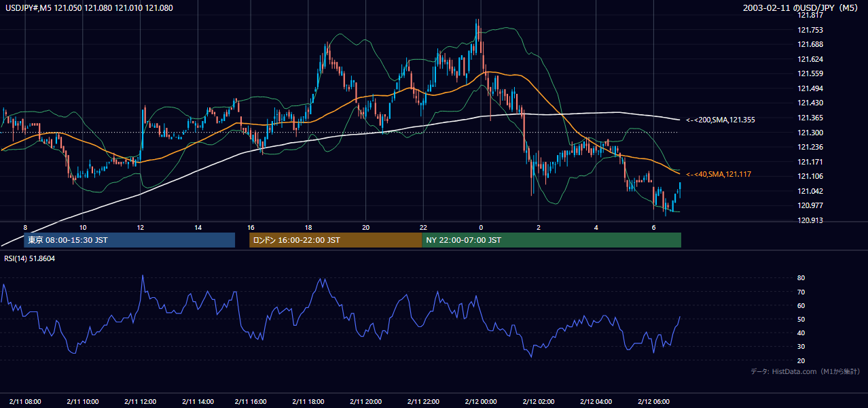Click the 2/12 06:00 date axis label

click(x=653, y=402)
